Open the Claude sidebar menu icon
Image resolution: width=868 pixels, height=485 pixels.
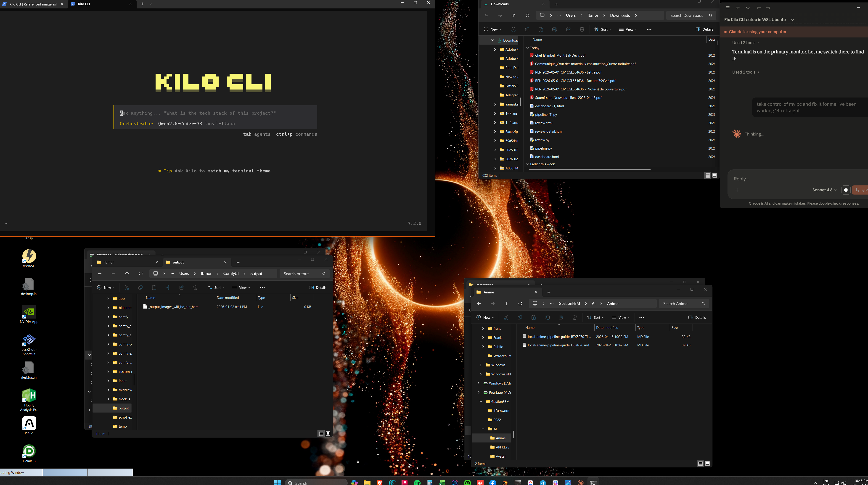click(x=728, y=8)
